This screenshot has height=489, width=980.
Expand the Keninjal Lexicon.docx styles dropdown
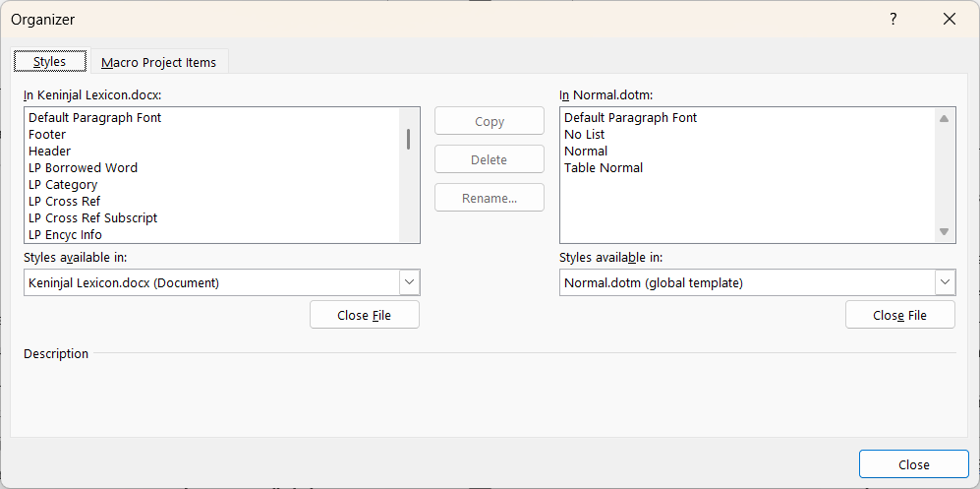point(410,282)
